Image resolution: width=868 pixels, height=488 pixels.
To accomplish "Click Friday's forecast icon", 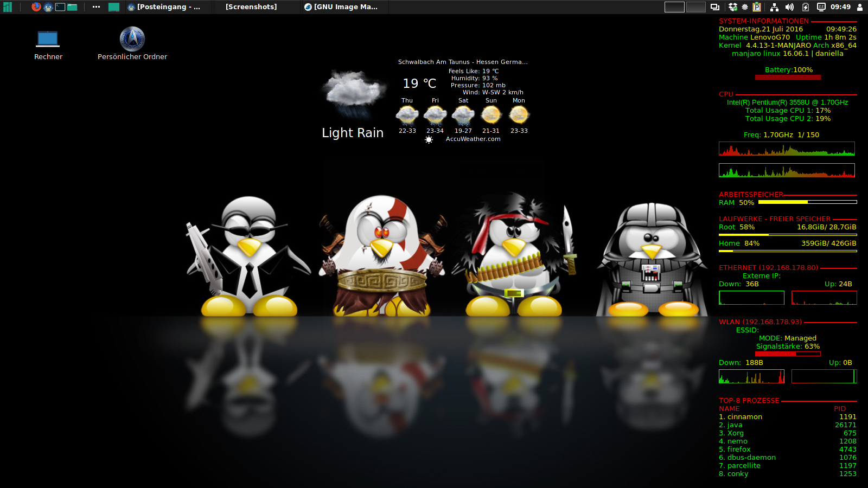I will pos(435,115).
